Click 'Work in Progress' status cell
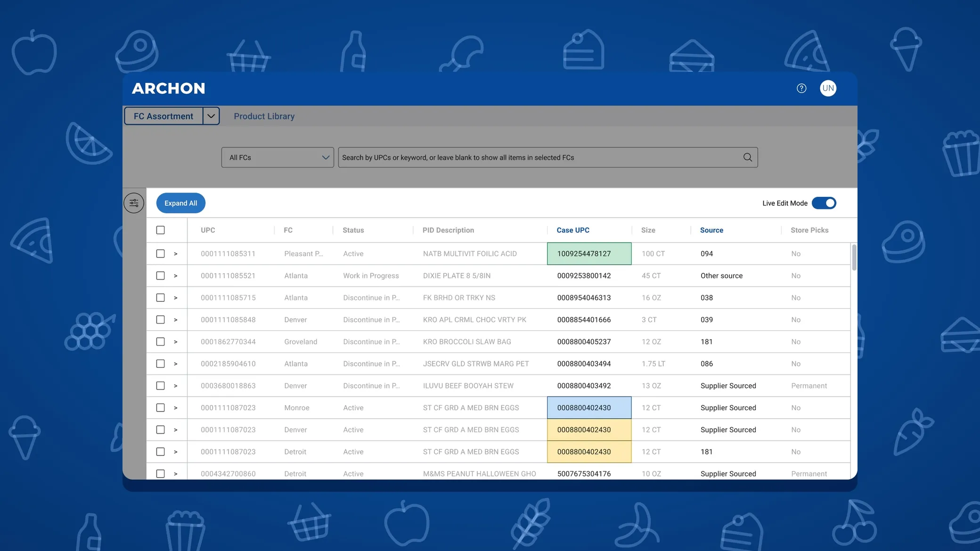The height and width of the screenshot is (551, 980). click(371, 275)
